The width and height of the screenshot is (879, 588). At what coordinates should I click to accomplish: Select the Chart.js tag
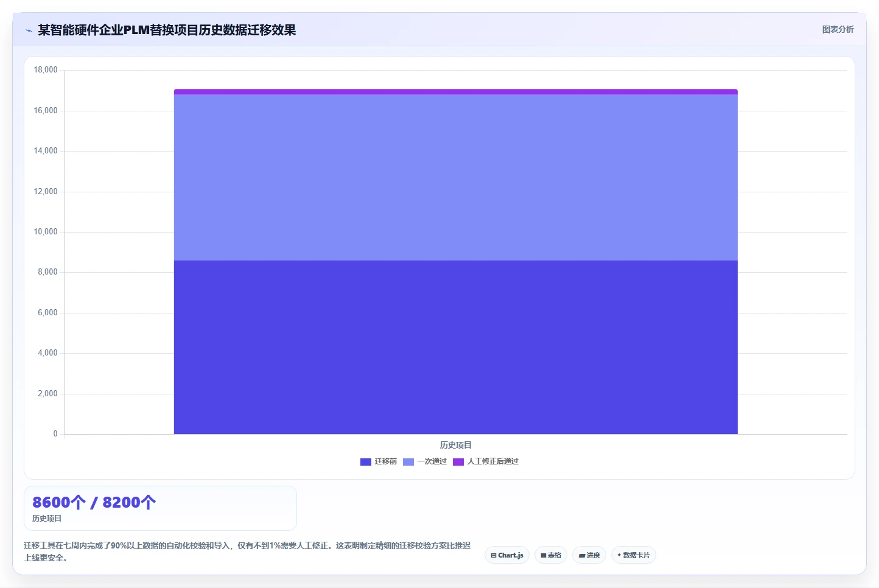tap(506, 555)
